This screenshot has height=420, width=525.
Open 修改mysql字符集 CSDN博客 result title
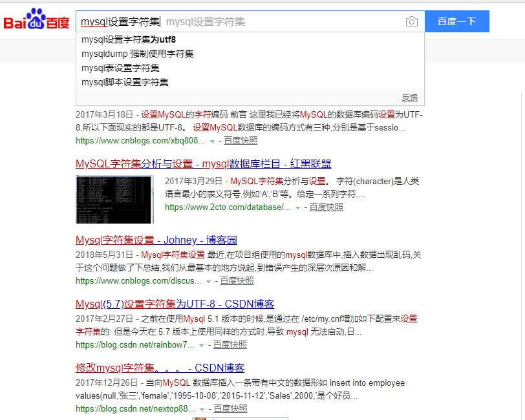pyautogui.click(x=160, y=368)
